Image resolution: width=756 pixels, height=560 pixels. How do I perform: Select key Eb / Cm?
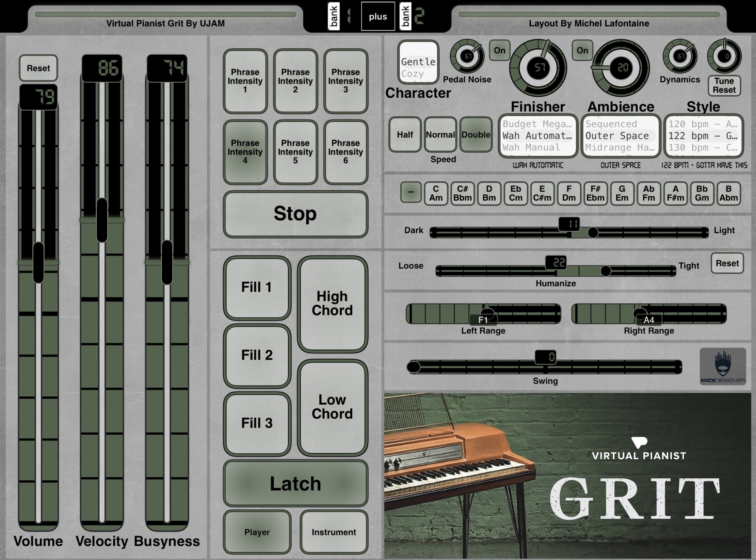click(515, 193)
